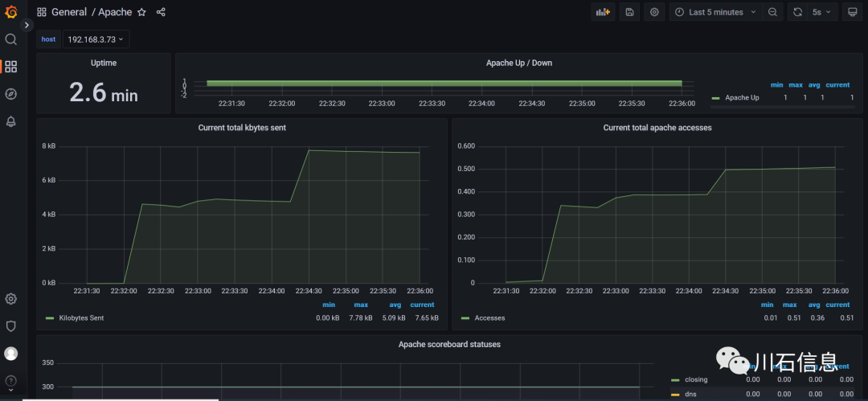Click the green Apache Up color swatch
Image resolution: width=868 pixels, height=401 pixels.
point(715,98)
